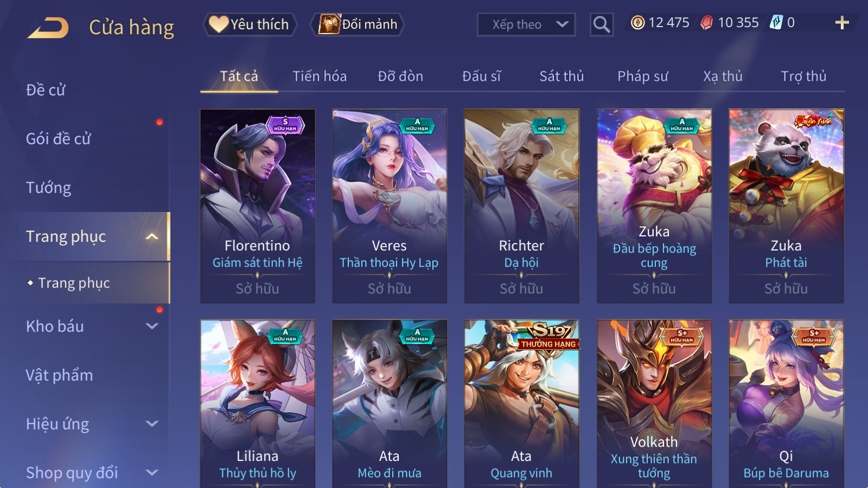Open Tướng in the sidebar

pos(49,188)
